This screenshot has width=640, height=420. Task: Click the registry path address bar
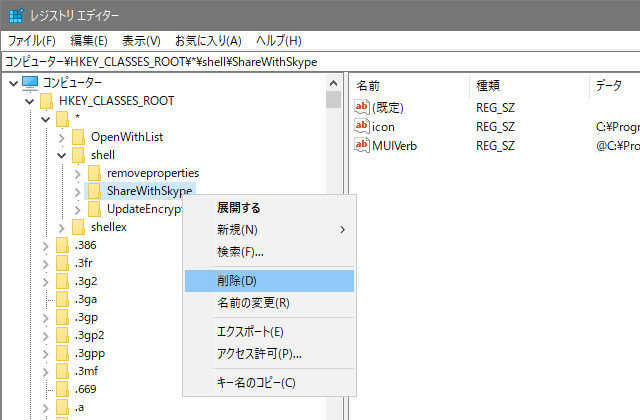coord(320,61)
